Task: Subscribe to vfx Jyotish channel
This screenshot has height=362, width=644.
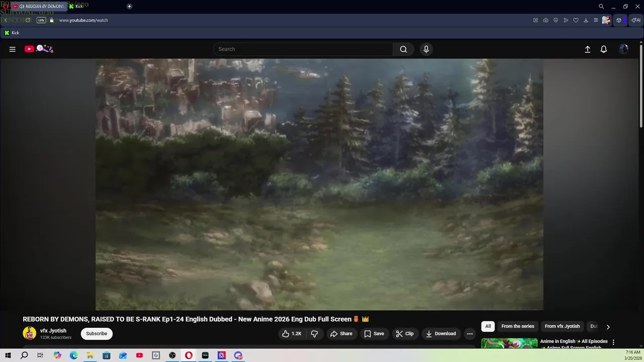Action: 97,334
